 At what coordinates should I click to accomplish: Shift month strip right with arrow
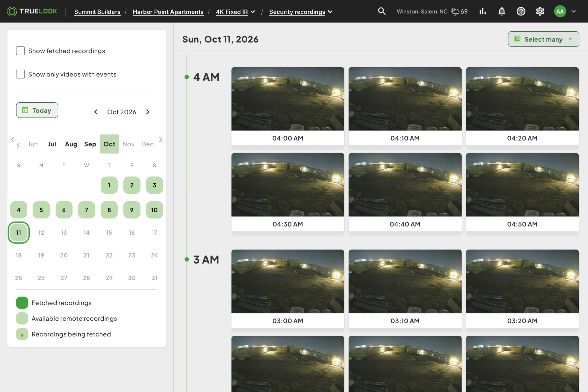click(x=161, y=139)
